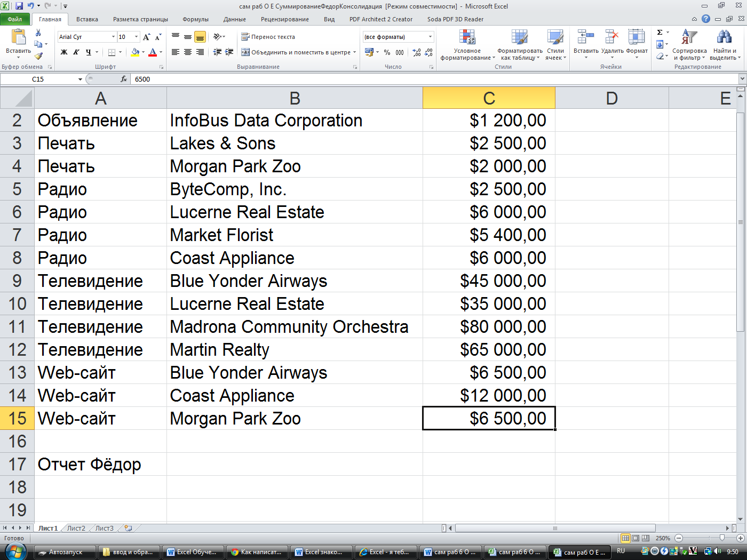The height and width of the screenshot is (560, 747).
Task: Open the fill color dropdown arrow
Action: click(143, 52)
